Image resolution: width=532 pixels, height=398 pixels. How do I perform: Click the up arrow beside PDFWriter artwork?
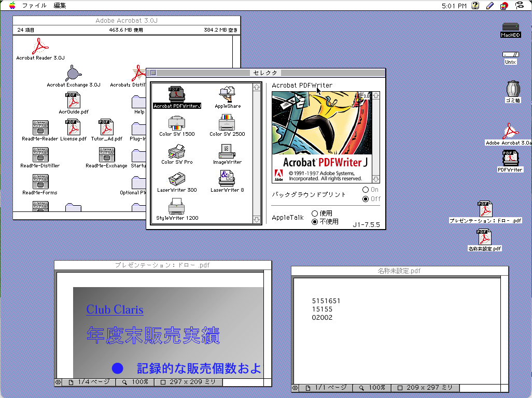tap(376, 95)
